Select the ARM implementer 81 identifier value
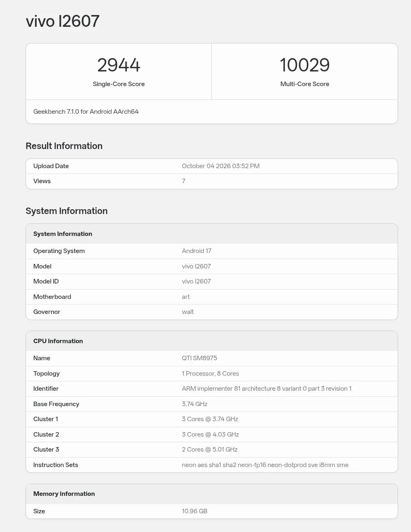The height and width of the screenshot is (532, 411). click(267, 389)
